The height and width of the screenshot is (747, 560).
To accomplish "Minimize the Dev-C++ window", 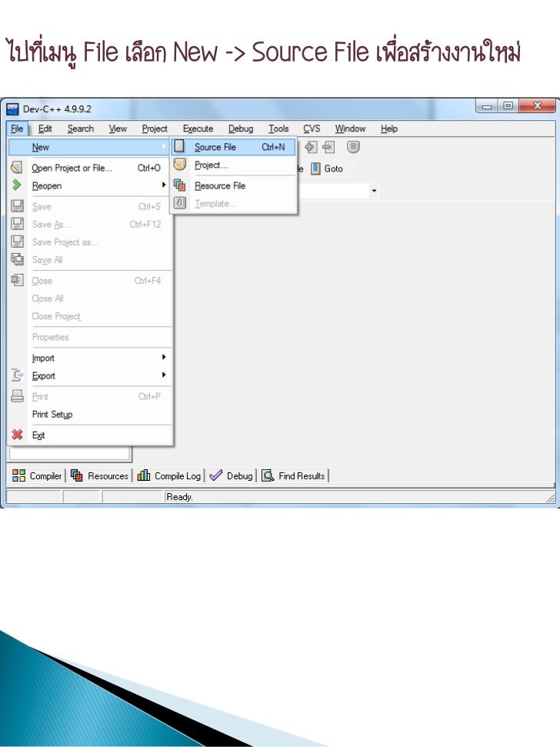I will (486, 106).
